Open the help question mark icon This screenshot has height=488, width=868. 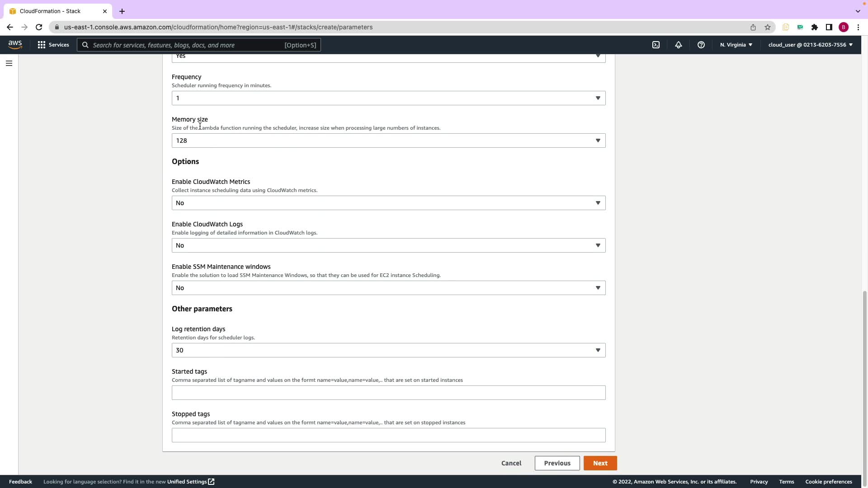coord(701,45)
